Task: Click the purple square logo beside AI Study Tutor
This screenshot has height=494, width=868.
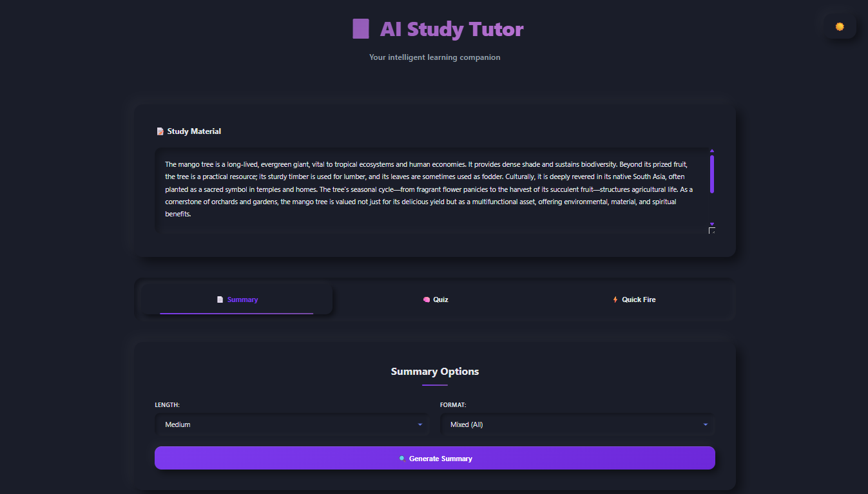Action: coord(361,28)
